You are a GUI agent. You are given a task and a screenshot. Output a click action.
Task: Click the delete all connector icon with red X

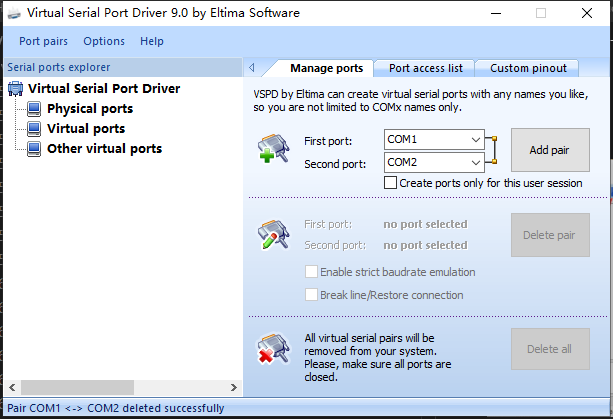273,349
